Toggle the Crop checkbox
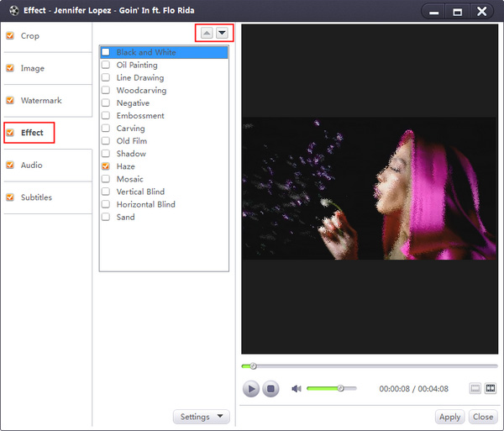The height and width of the screenshot is (431, 504). point(10,35)
